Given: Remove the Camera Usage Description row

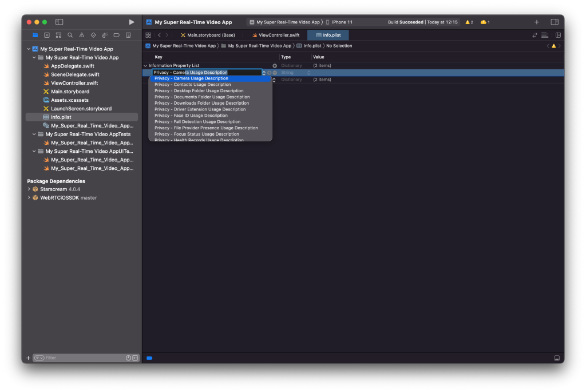Looking at the screenshot, I should [x=275, y=73].
